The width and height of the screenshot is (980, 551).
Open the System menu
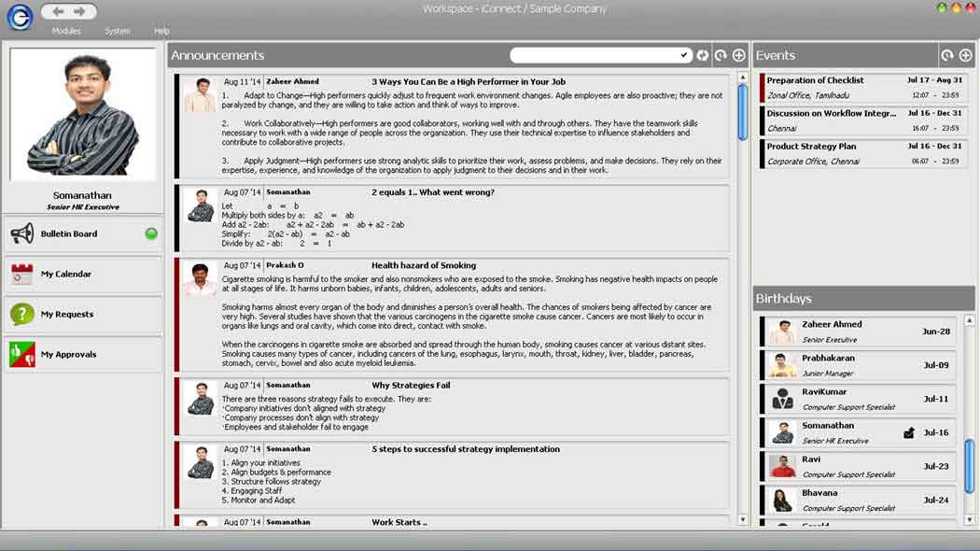117,31
